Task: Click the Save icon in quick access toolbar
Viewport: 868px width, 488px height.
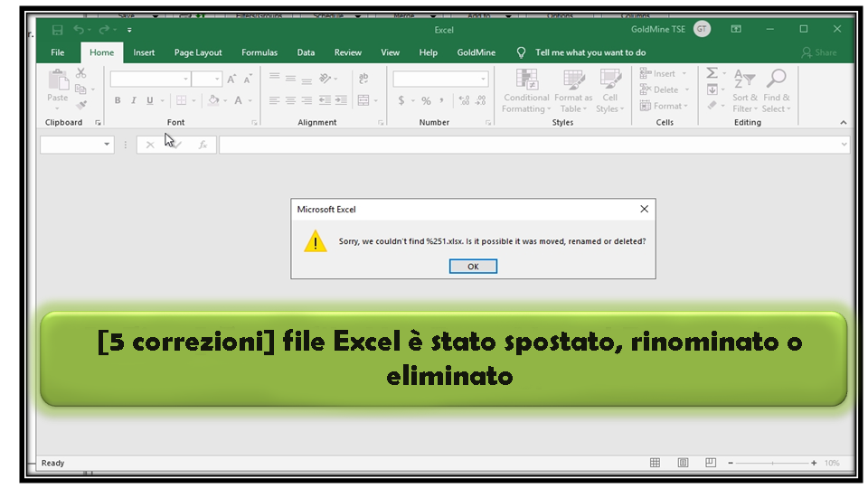Action: pyautogui.click(x=58, y=30)
